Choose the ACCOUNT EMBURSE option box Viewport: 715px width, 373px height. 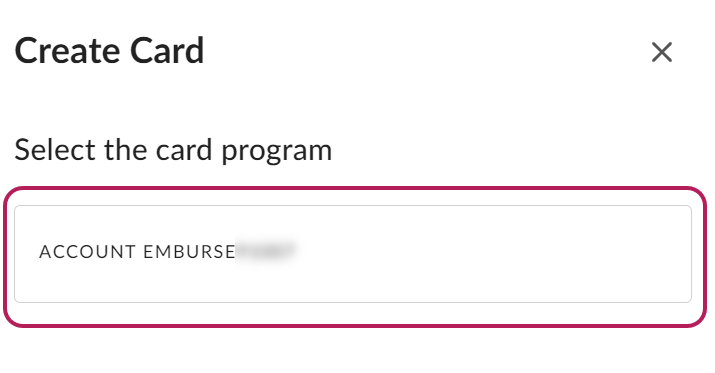pos(353,254)
